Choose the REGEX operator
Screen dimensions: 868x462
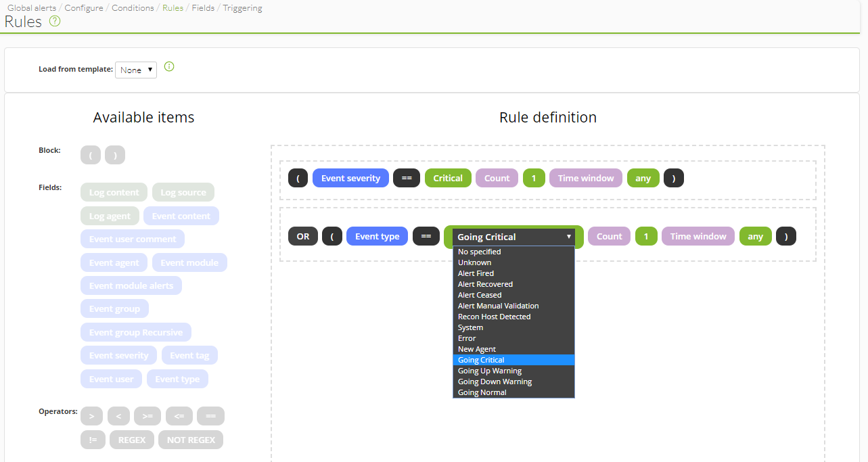(132, 440)
